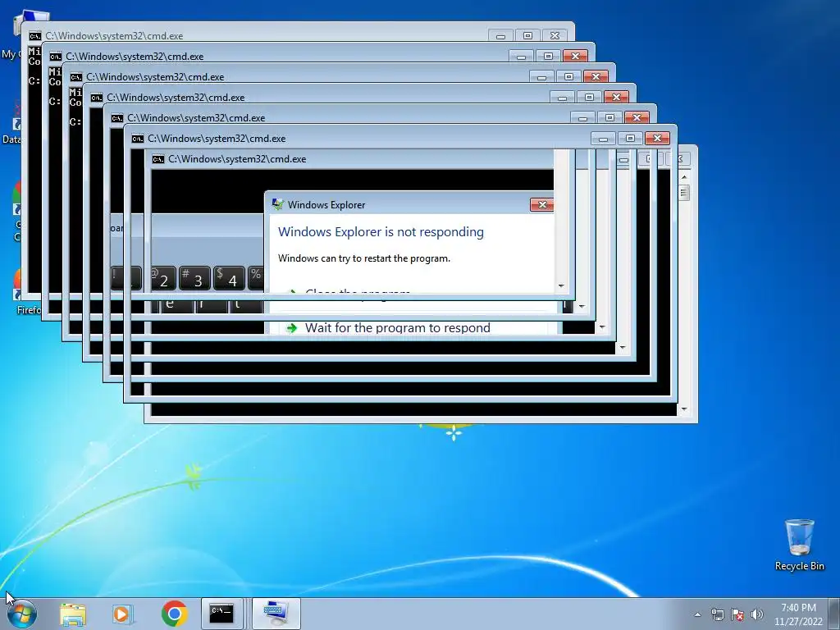Click the on-screen keyboard 2 key

pyautogui.click(x=163, y=279)
